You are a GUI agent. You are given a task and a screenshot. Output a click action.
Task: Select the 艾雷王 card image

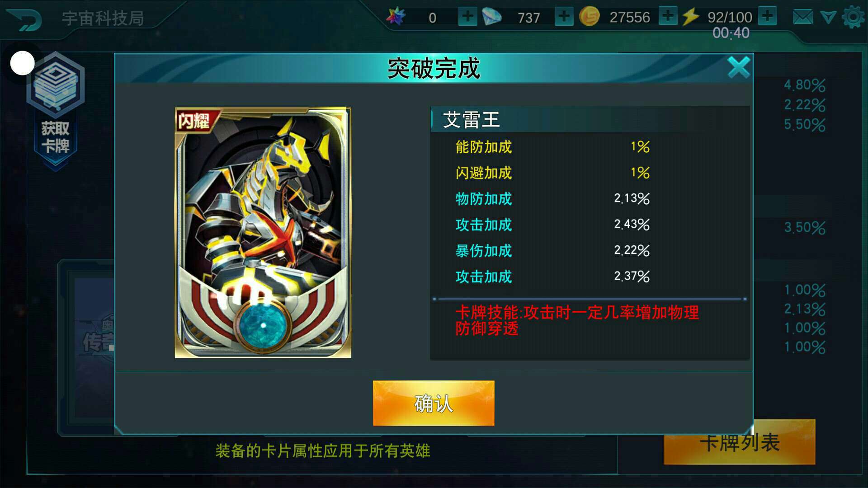tap(263, 233)
